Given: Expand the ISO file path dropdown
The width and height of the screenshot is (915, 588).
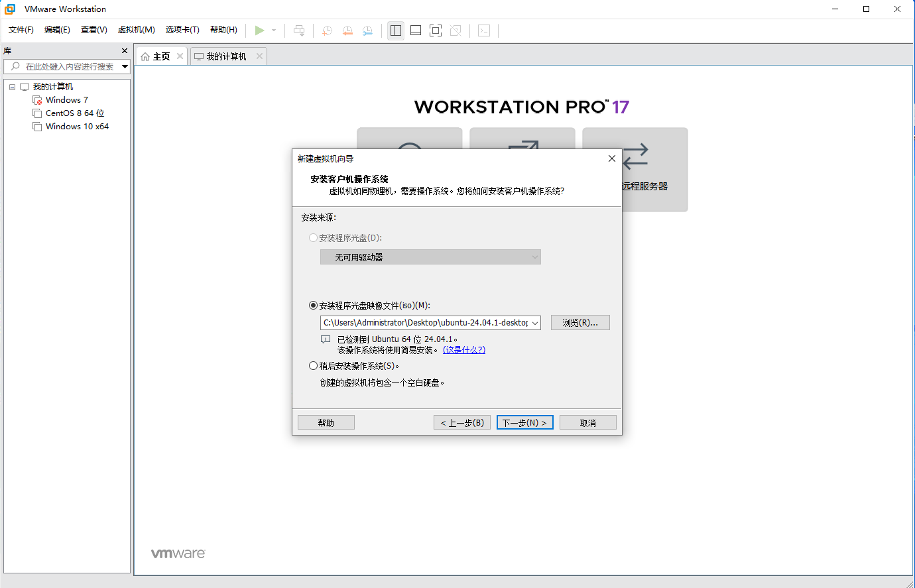Looking at the screenshot, I should click(535, 323).
